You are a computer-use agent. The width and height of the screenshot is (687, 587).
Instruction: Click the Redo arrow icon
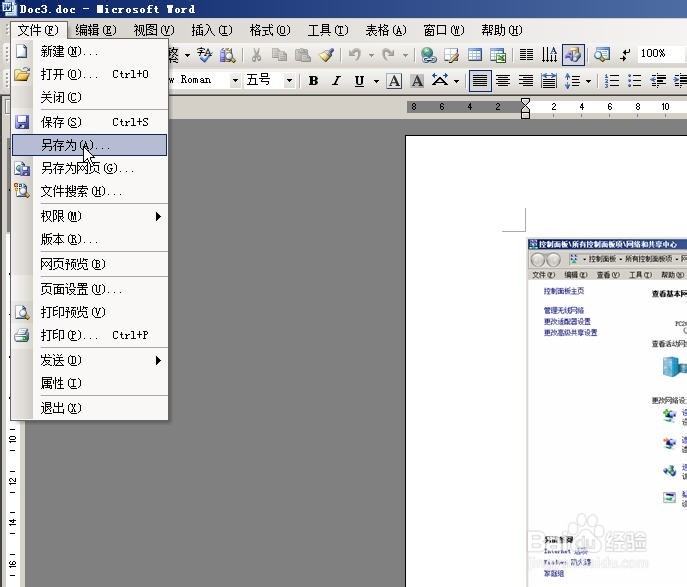pyautogui.click(x=389, y=55)
